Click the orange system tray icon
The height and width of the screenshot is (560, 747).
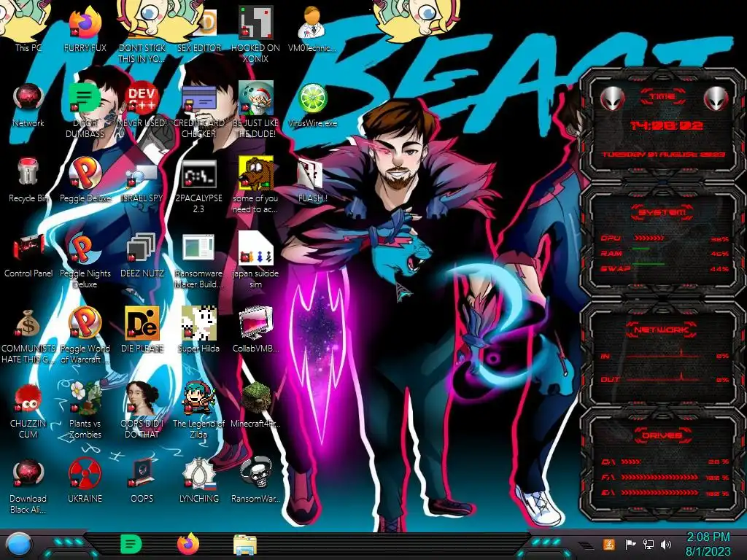point(609,544)
